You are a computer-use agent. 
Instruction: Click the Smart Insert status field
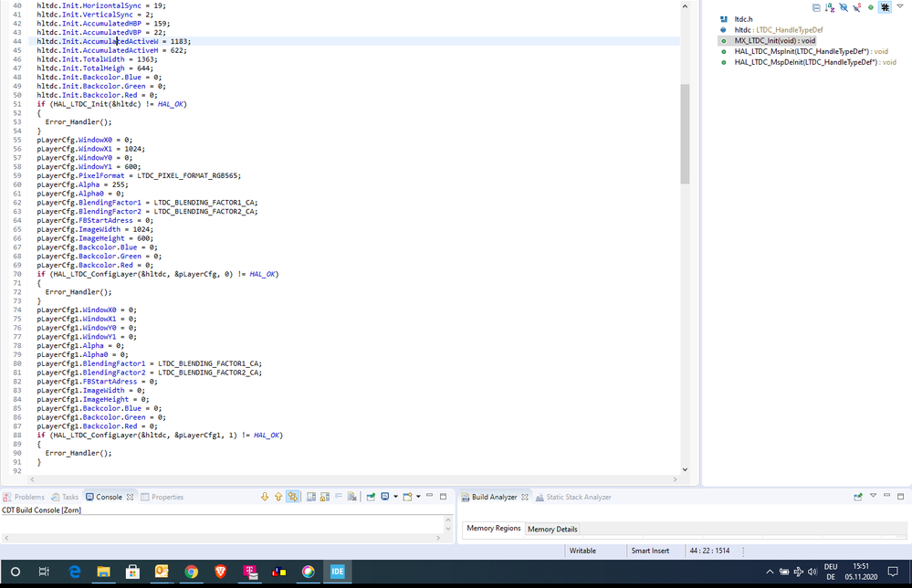[650, 551]
